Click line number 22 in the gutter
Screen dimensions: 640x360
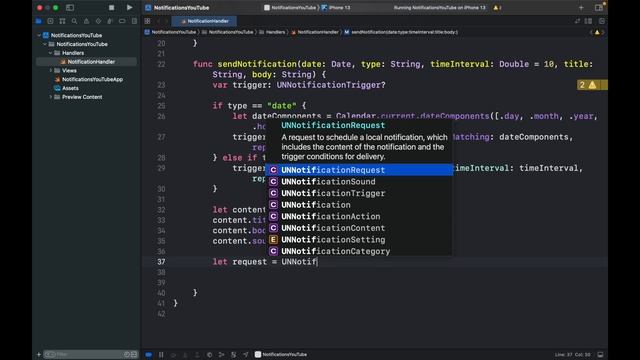click(161, 64)
